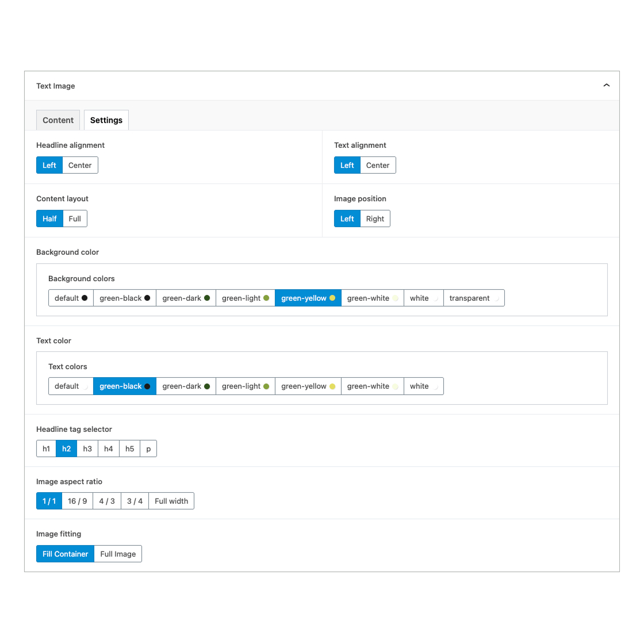The height and width of the screenshot is (644, 644).
Task: Open the Settings tab
Action: point(106,120)
